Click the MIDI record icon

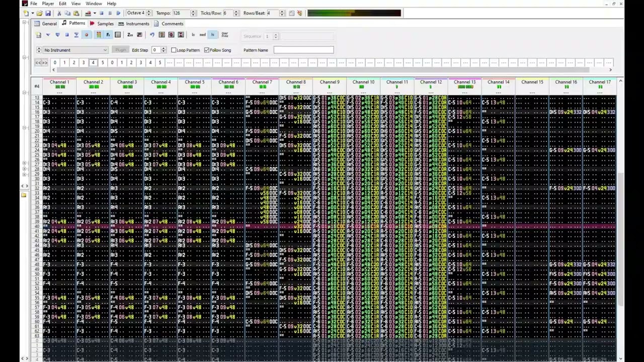pos(88,13)
